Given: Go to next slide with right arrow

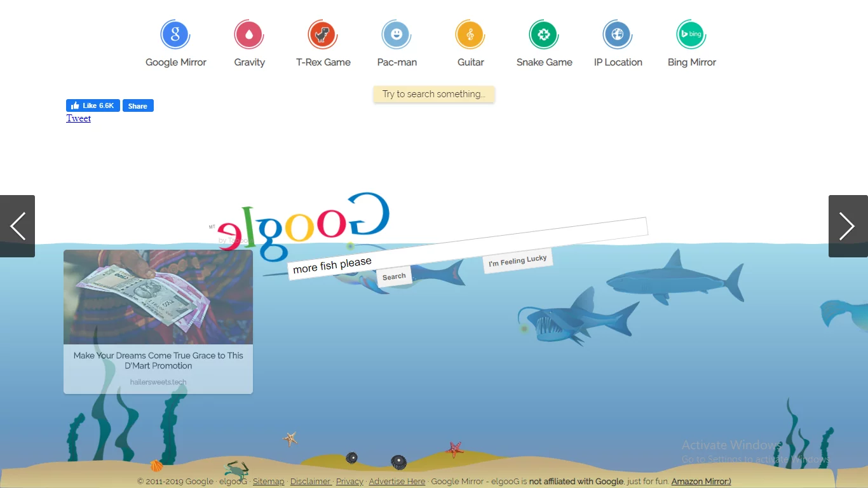Looking at the screenshot, I should pyautogui.click(x=848, y=226).
